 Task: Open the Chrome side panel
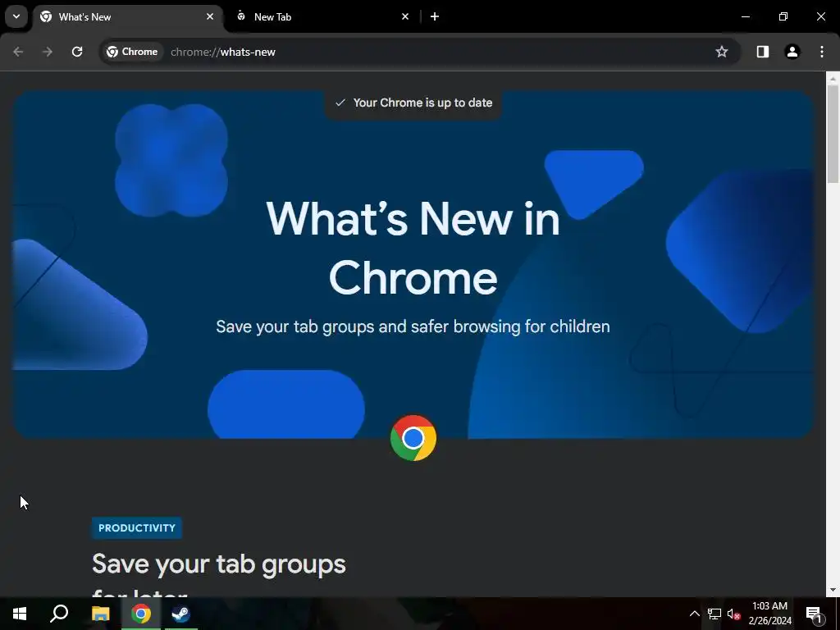763,52
